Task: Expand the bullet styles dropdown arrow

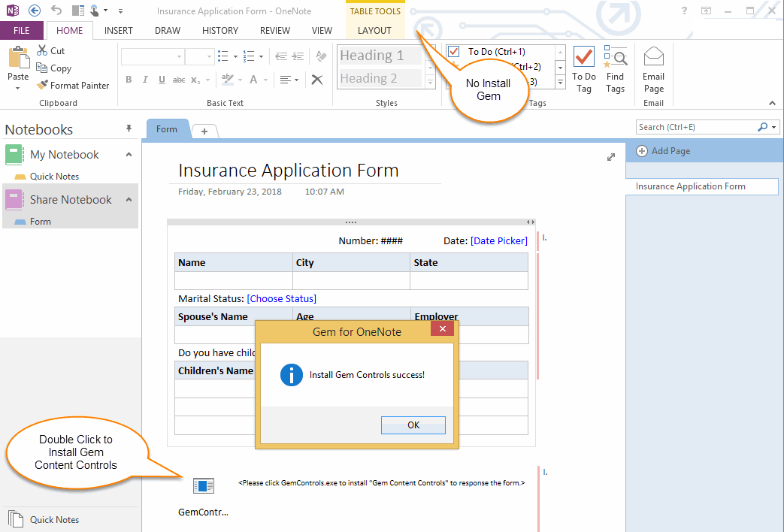Action: [x=235, y=56]
